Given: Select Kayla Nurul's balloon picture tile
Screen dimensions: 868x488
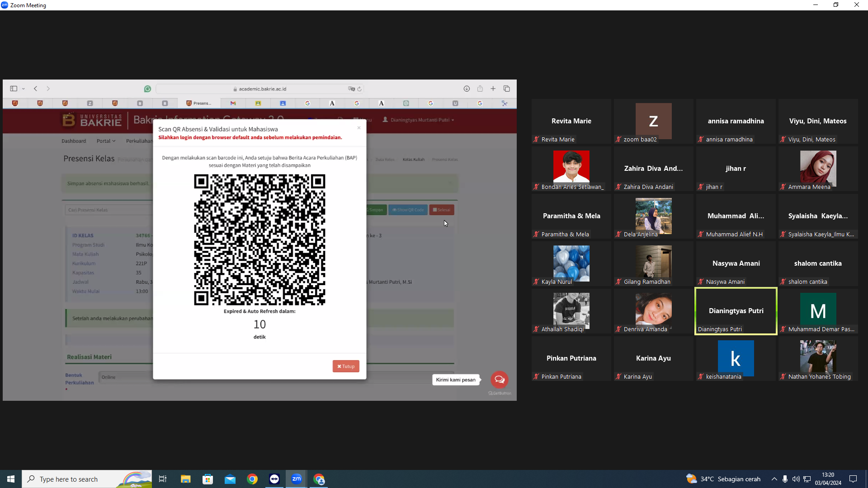Looking at the screenshot, I should pos(571,264).
